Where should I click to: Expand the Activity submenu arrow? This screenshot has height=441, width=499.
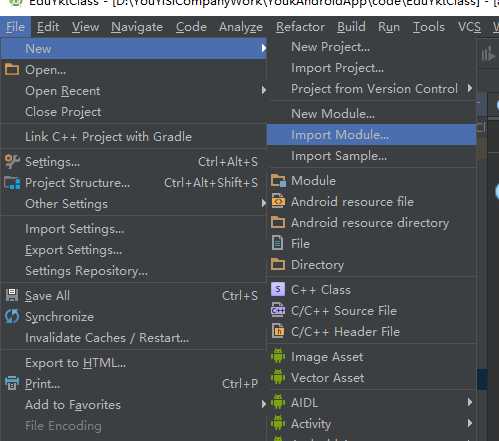[470, 423]
